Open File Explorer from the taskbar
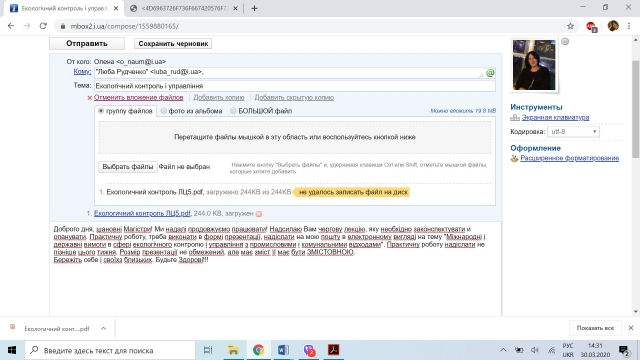The width and height of the screenshot is (640, 360). point(233,350)
